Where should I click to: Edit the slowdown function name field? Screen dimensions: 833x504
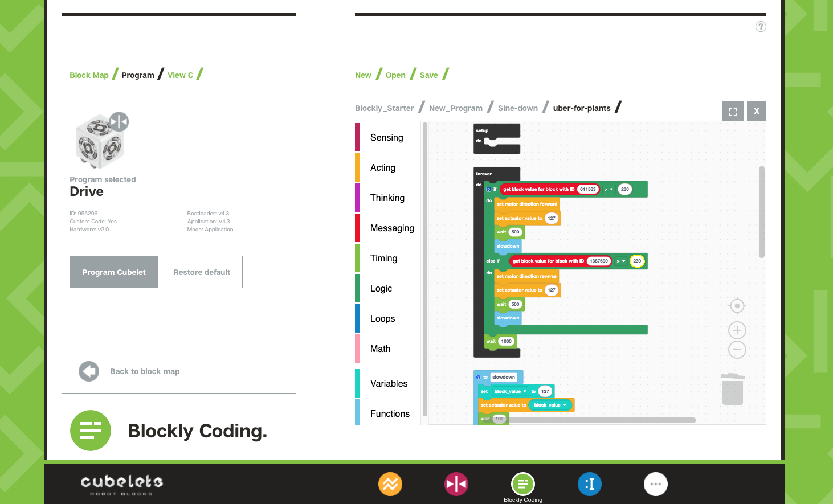(504, 377)
